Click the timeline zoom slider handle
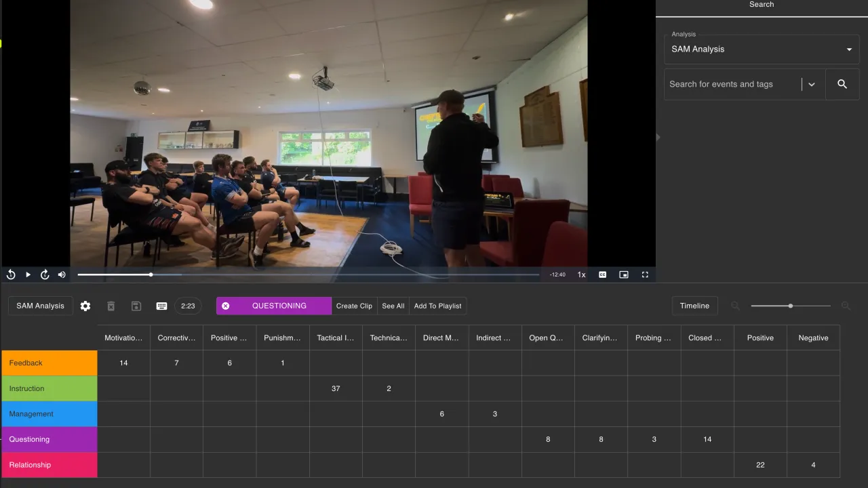The width and height of the screenshot is (868, 488). point(791,306)
